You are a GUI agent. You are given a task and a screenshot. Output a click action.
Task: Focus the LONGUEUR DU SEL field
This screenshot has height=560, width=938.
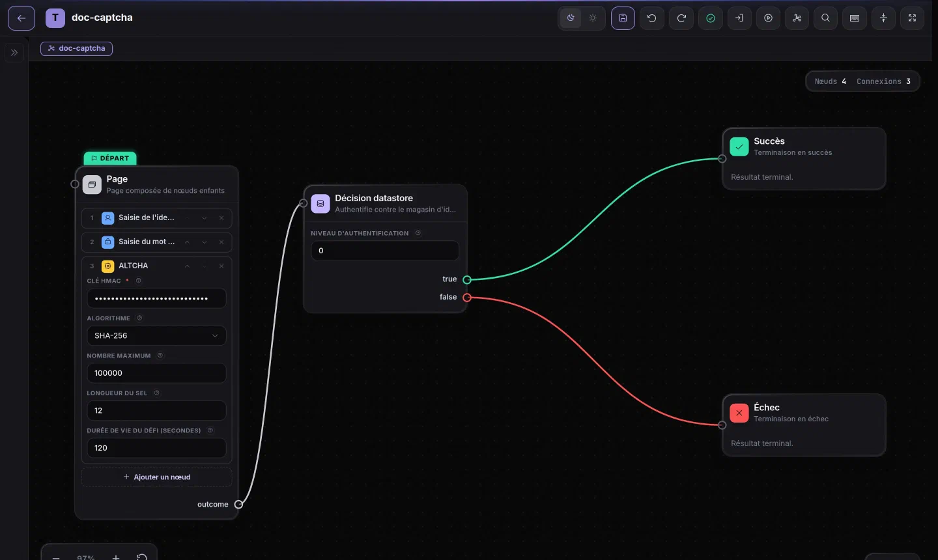[156, 411]
